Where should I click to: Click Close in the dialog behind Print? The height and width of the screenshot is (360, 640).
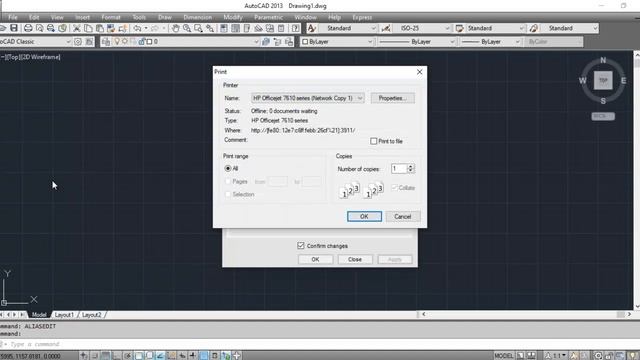click(355, 259)
